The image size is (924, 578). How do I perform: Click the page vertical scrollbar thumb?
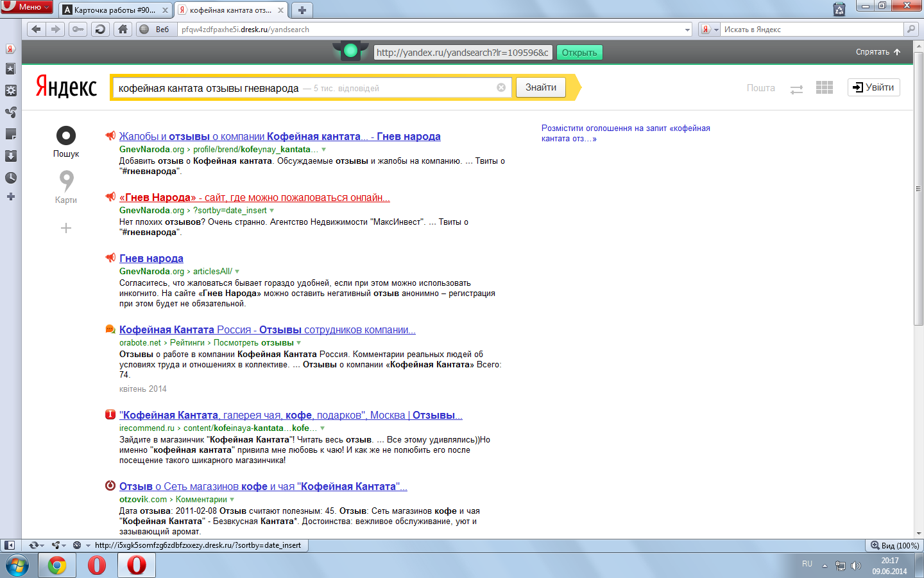click(918, 189)
